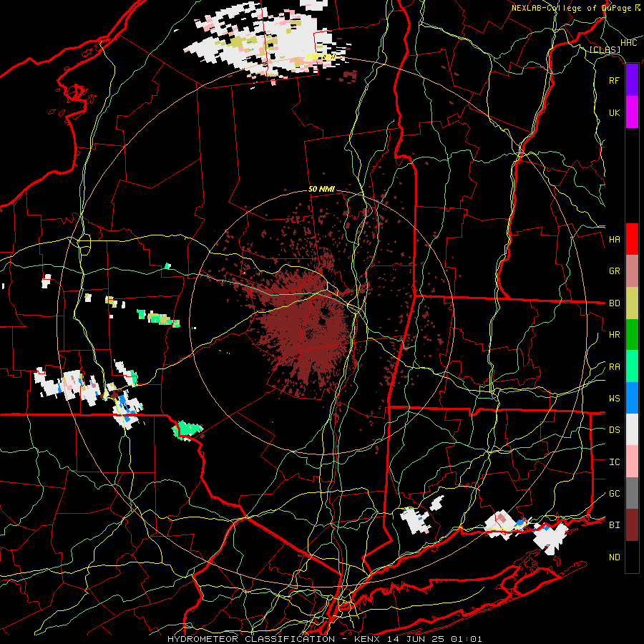Click the GR legend label

click(x=614, y=271)
